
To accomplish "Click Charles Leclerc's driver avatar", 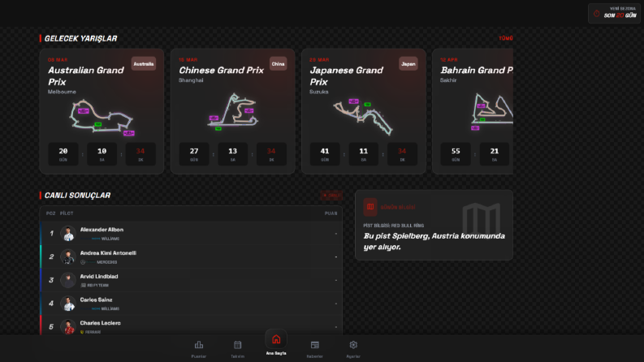I will pyautogui.click(x=67, y=327).
